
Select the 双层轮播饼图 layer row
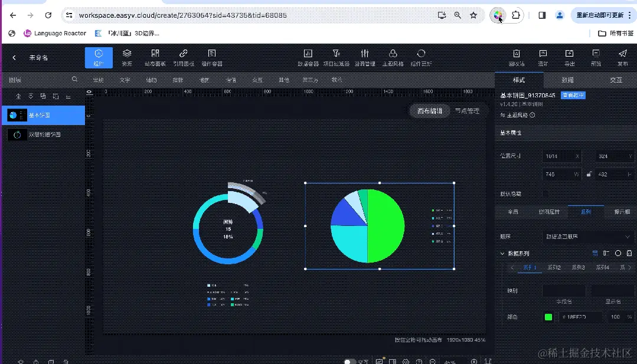coord(44,135)
